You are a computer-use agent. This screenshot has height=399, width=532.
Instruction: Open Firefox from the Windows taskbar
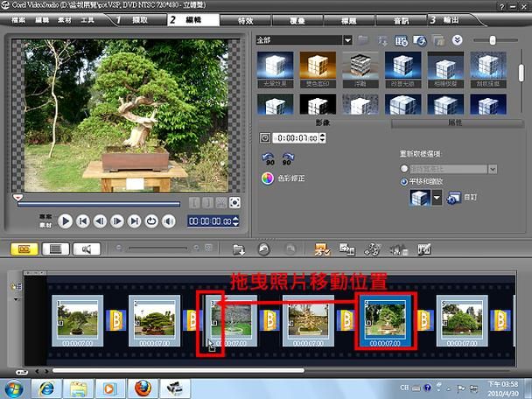pos(140,386)
